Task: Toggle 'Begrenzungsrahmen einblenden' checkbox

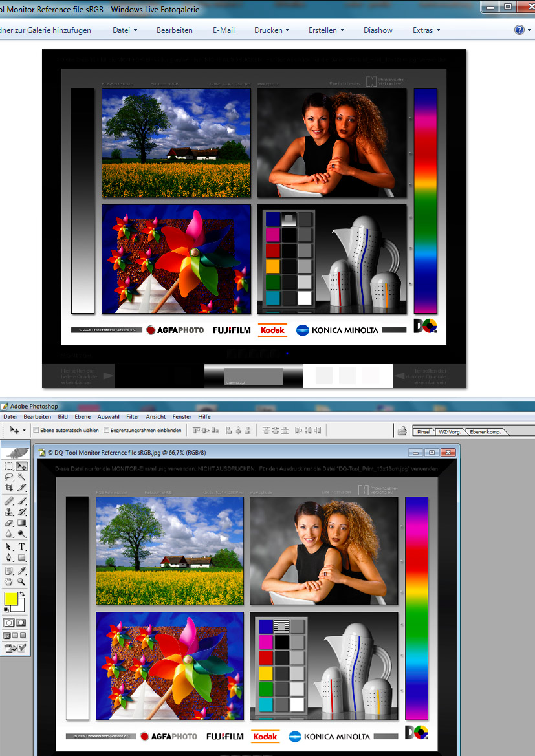Action: pyautogui.click(x=106, y=430)
